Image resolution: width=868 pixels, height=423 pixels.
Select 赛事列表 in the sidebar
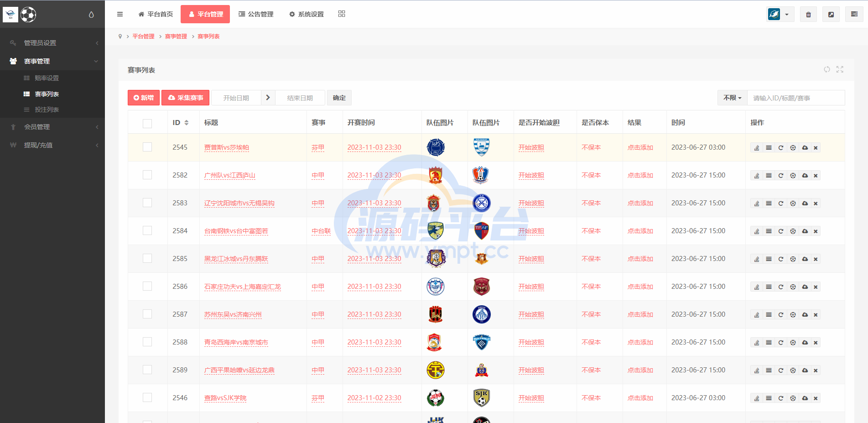click(47, 94)
